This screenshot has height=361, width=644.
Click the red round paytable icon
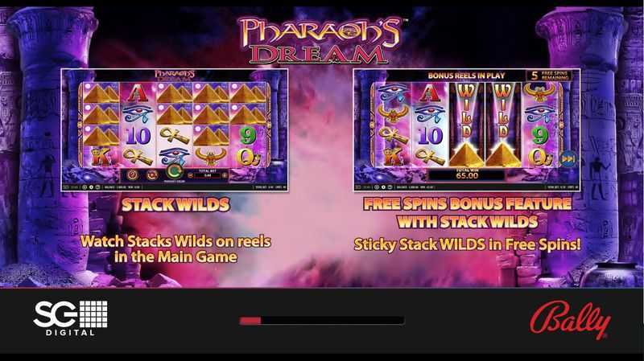[132, 175]
